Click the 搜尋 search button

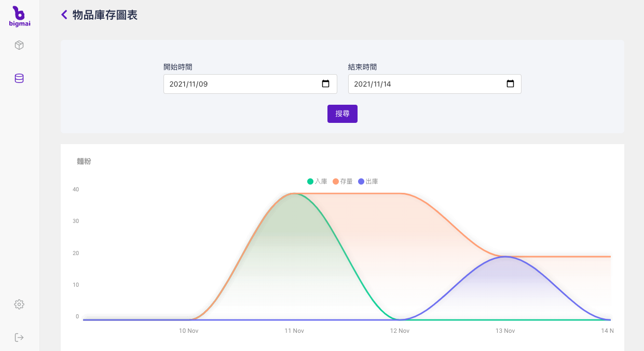click(342, 114)
